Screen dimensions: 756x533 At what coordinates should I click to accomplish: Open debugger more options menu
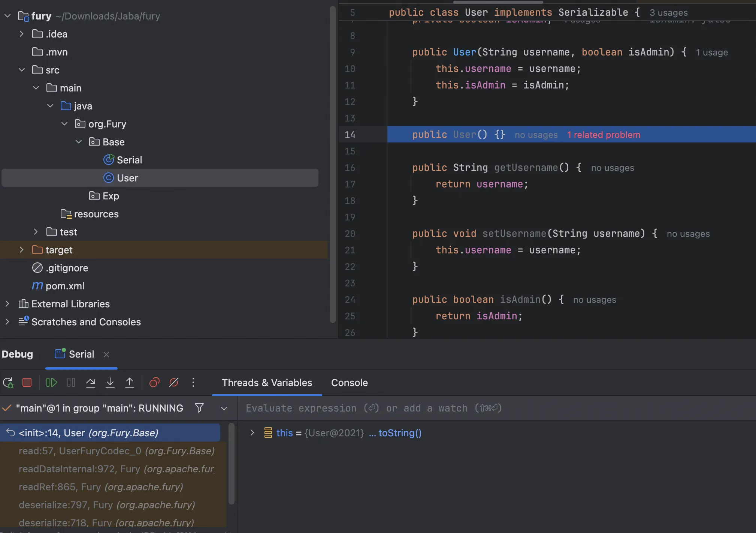coord(193,383)
